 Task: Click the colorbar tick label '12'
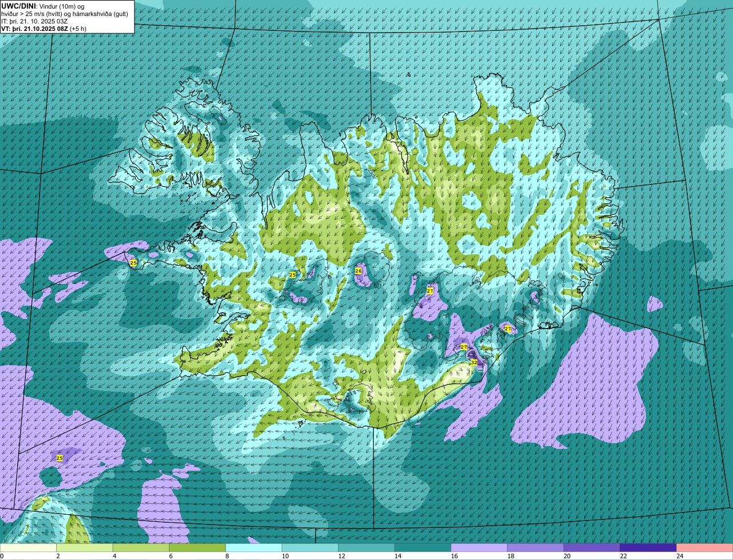pos(341,556)
